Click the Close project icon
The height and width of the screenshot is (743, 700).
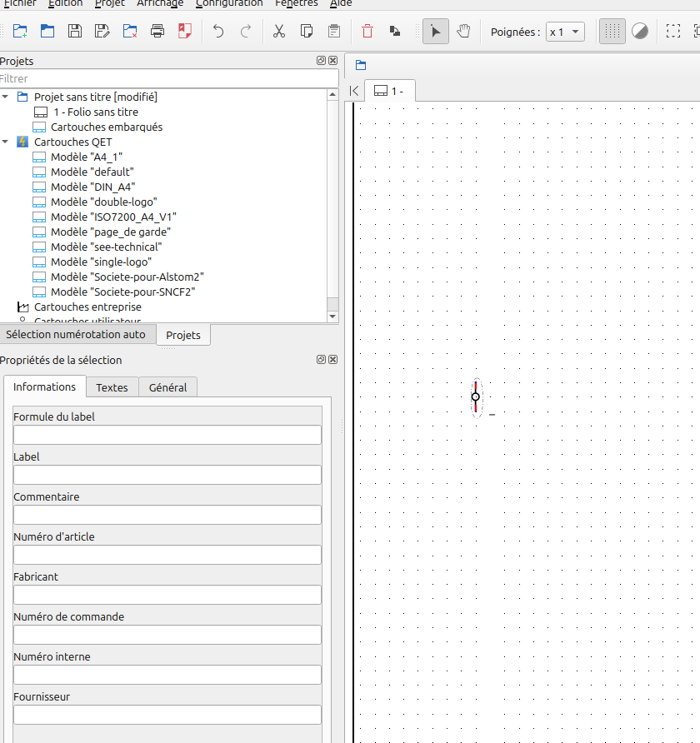coord(130,32)
